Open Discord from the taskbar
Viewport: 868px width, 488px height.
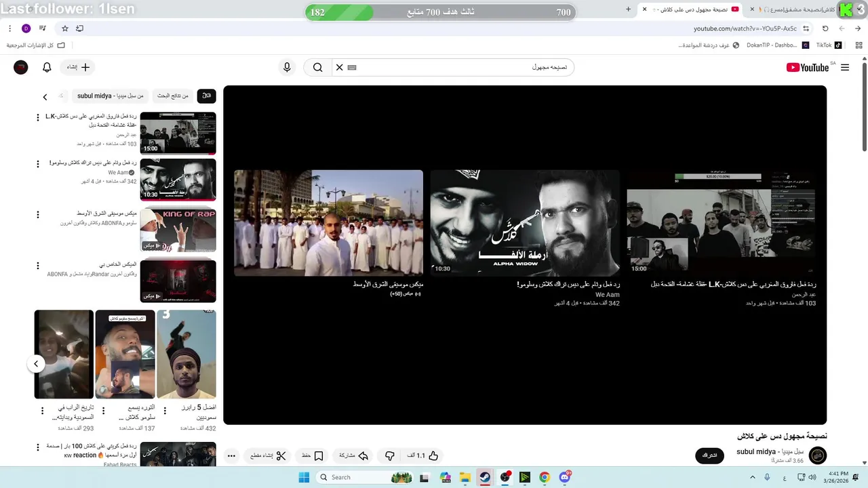(565, 477)
